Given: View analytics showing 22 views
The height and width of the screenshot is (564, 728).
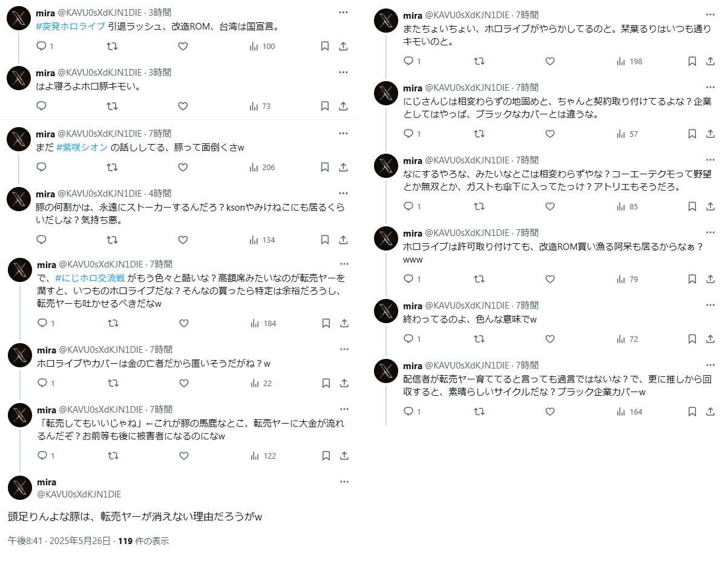Looking at the screenshot, I should 261,383.
